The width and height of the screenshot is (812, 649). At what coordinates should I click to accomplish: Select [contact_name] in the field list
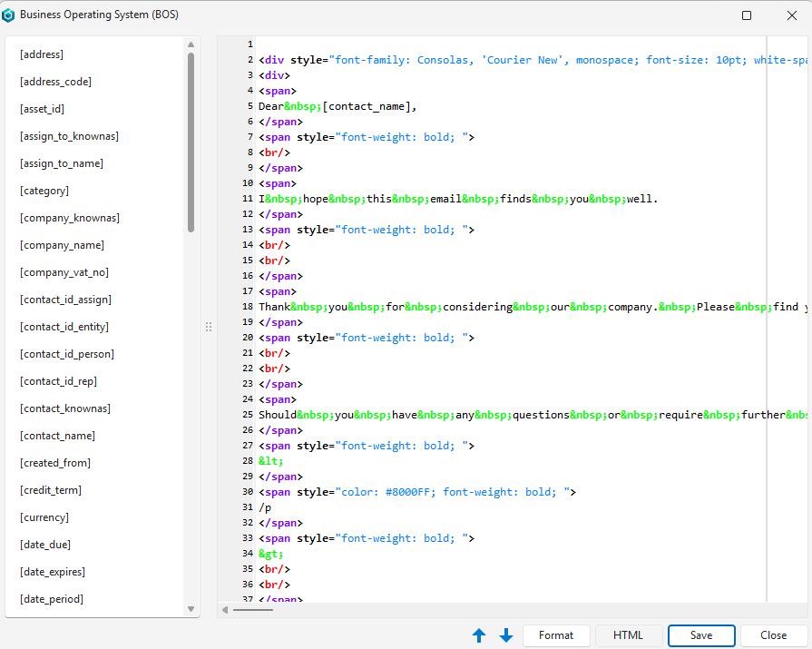pyautogui.click(x=57, y=436)
